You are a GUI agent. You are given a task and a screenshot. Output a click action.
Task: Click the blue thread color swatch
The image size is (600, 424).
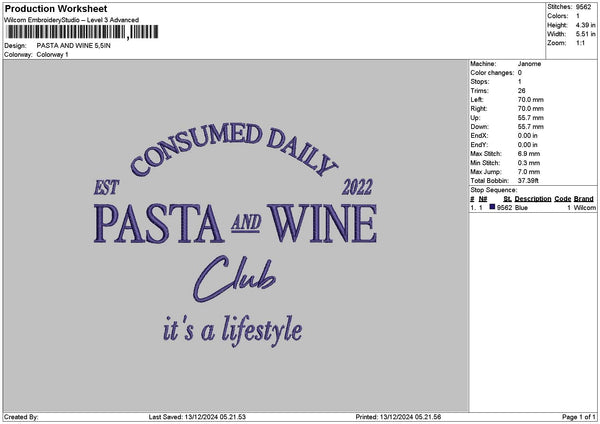click(x=492, y=207)
